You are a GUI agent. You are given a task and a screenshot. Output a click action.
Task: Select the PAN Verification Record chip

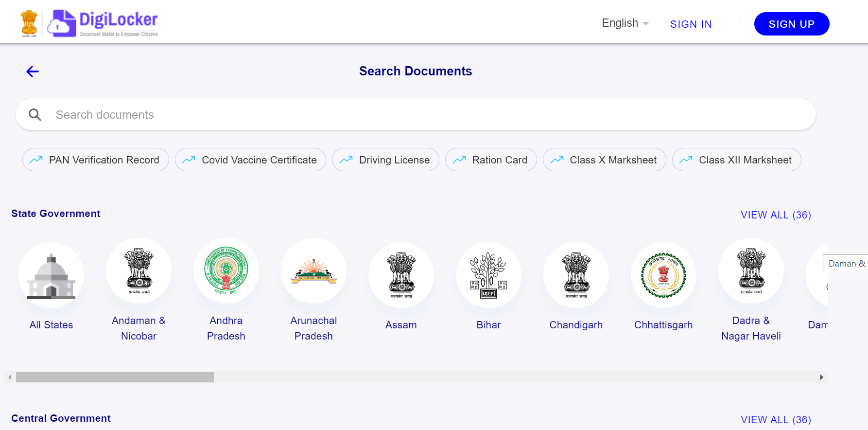(96, 160)
